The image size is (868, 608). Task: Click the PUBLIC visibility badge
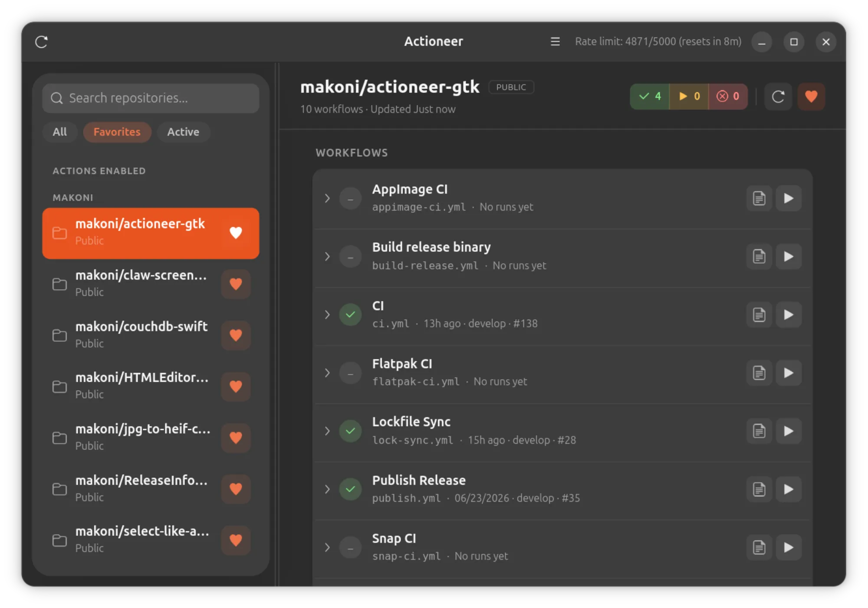point(511,87)
